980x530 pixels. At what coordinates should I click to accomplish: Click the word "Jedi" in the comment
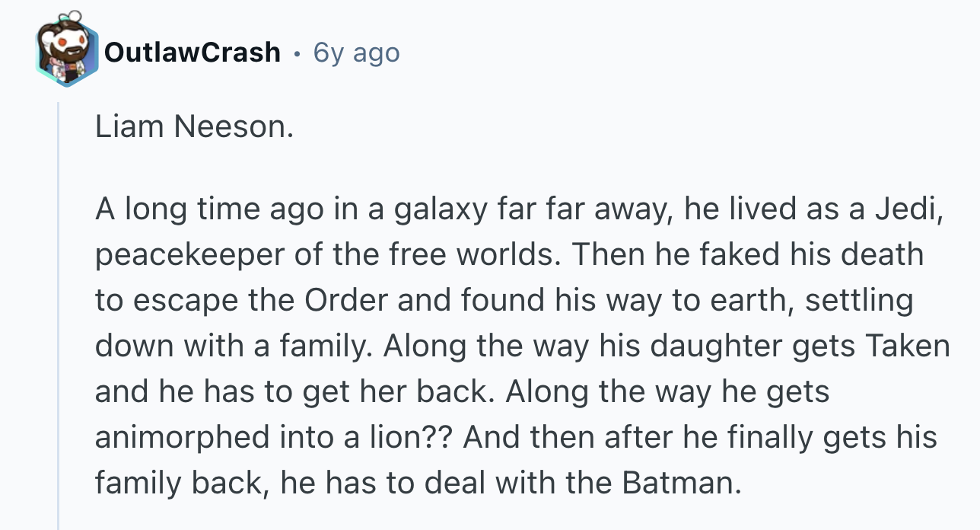click(x=913, y=208)
